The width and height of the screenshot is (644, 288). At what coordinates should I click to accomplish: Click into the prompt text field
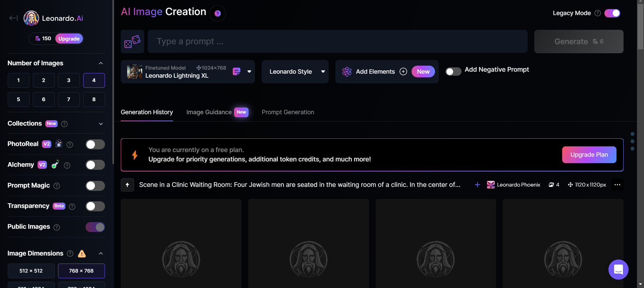337,42
